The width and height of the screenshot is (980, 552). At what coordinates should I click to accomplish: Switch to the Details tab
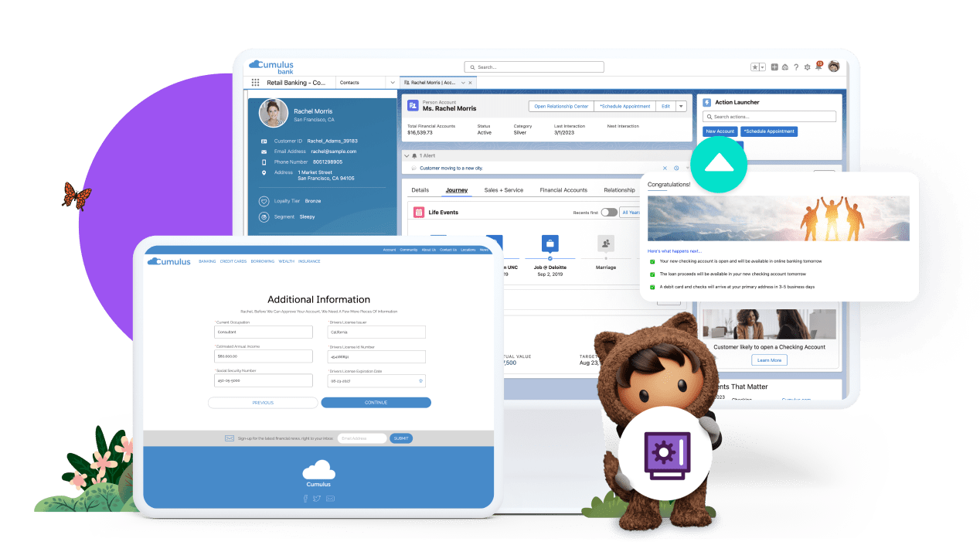pyautogui.click(x=420, y=190)
